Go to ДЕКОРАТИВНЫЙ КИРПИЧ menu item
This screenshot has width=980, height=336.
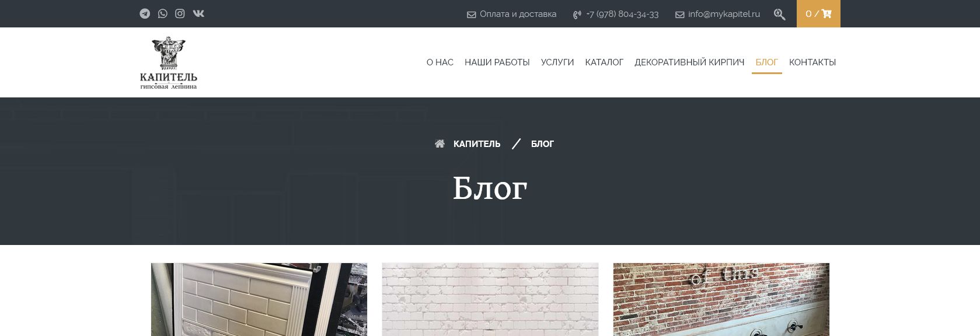[x=689, y=62]
